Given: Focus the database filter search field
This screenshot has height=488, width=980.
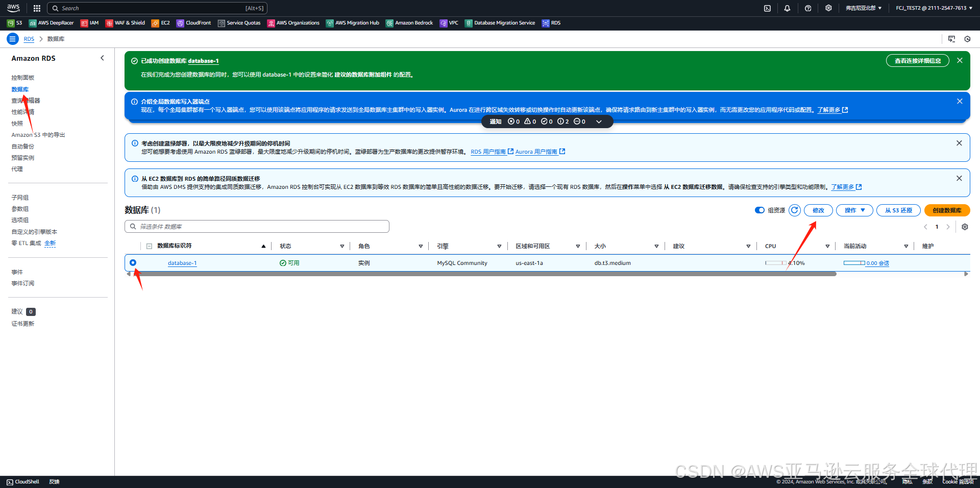Looking at the screenshot, I should pos(257,227).
